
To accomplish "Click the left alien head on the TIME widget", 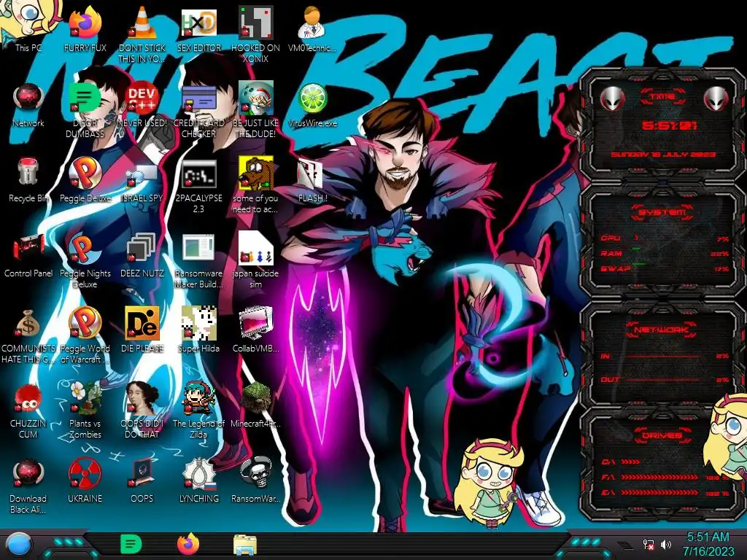I will [612, 99].
